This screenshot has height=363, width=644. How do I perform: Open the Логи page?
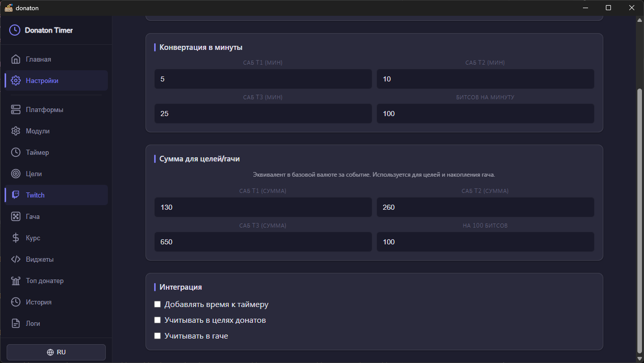coord(56,323)
